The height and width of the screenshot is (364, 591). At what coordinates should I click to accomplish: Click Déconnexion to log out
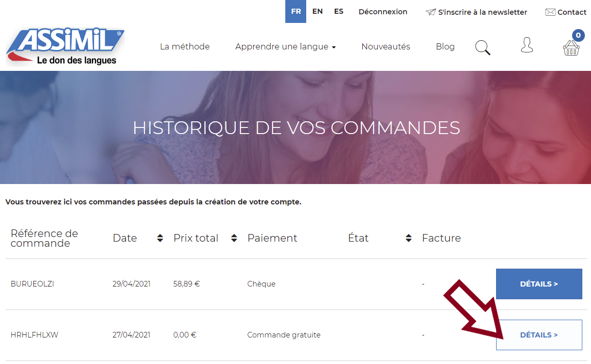[x=383, y=11]
